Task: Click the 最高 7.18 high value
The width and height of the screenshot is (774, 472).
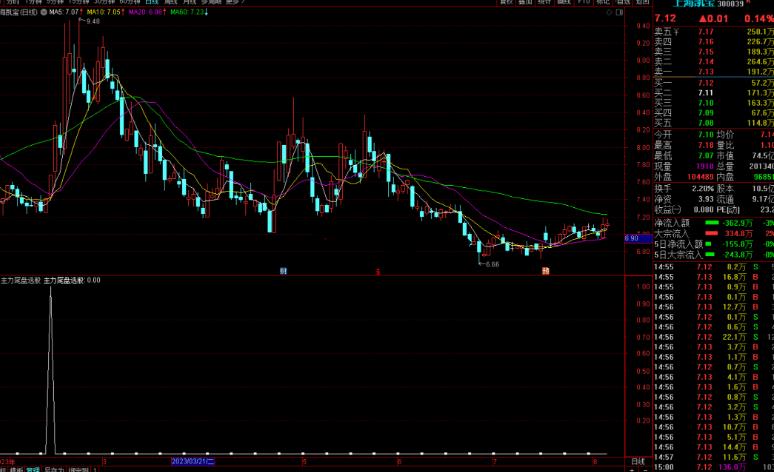Action: click(x=706, y=145)
